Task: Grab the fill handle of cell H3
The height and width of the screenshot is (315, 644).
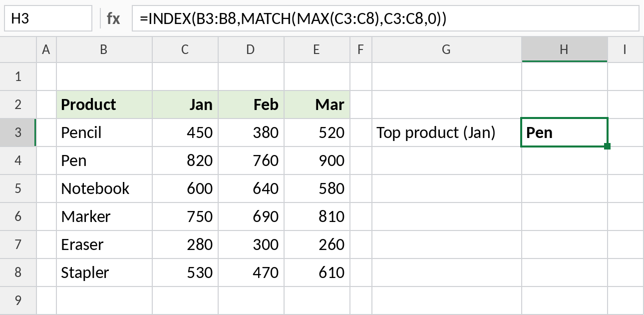Action: (x=607, y=146)
